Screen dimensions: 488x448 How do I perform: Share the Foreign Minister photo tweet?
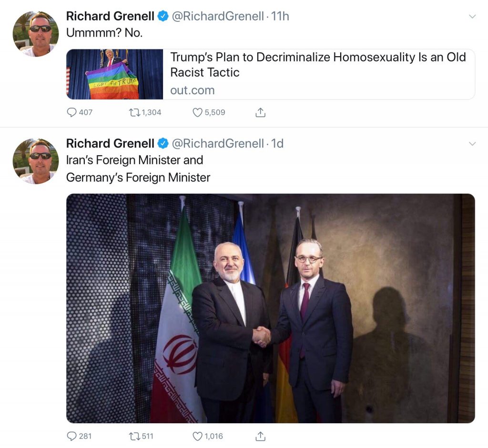(x=261, y=436)
